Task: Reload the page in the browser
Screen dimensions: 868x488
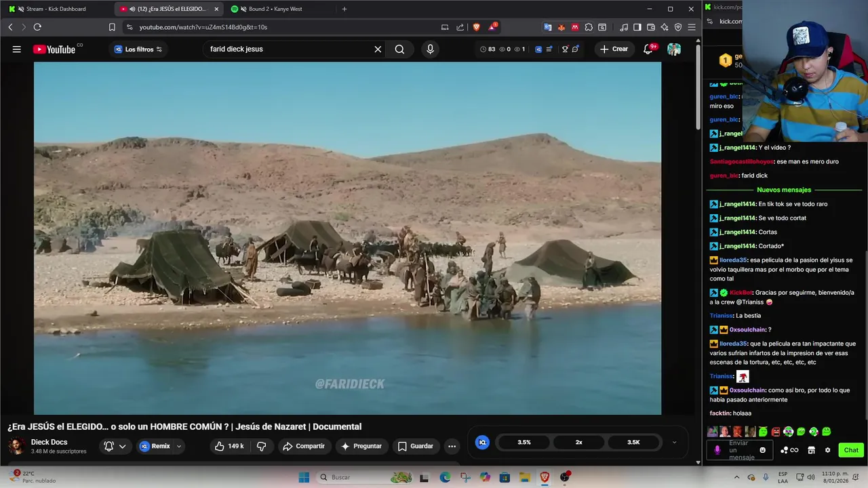Action: pyautogui.click(x=37, y=27)
